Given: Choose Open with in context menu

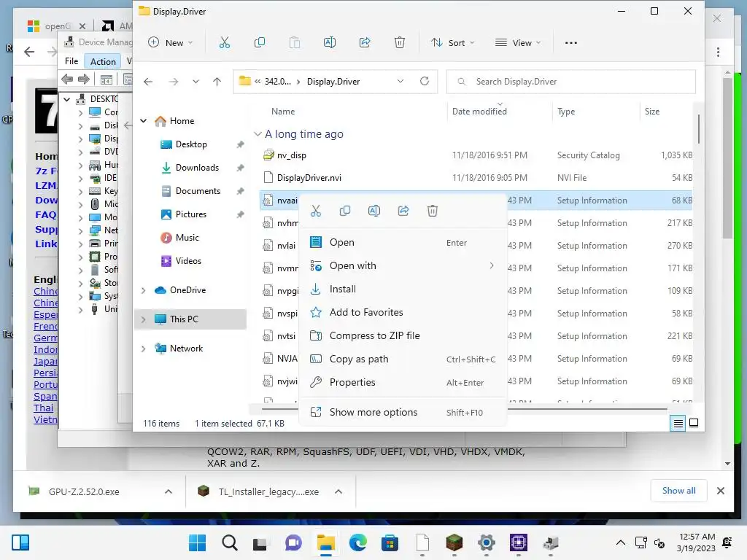Looking at the screenshot, I should 403,265.
